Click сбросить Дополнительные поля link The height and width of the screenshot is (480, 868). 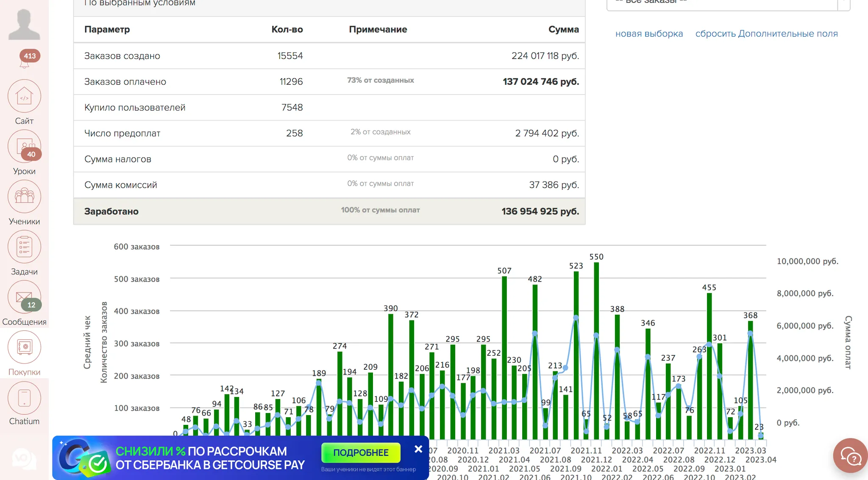click(x=766, y=33)
